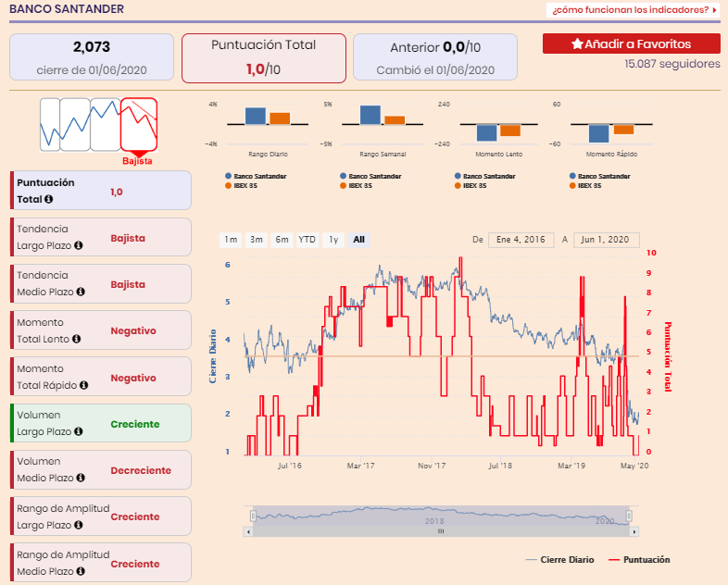
Task: Click right handle of chart navigator
Action: click(629, 516)
